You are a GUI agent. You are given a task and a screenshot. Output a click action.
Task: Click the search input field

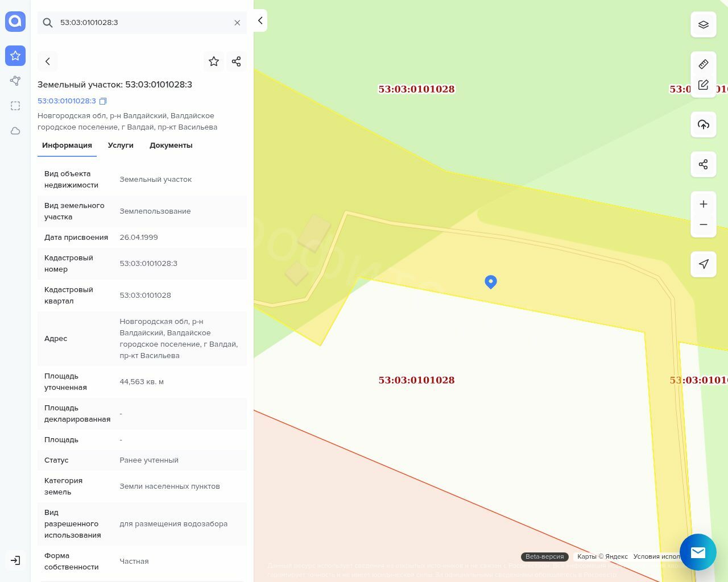tap(142, 23)
